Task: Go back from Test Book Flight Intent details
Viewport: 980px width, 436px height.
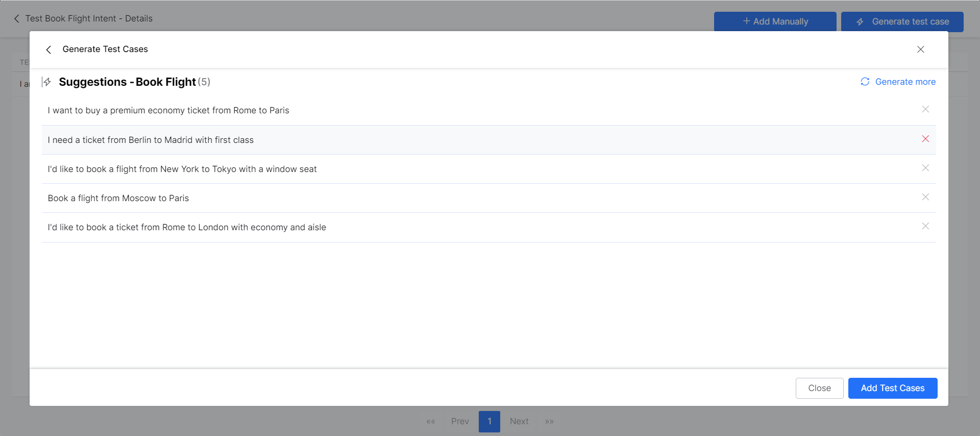Action: tap(16, 19)
